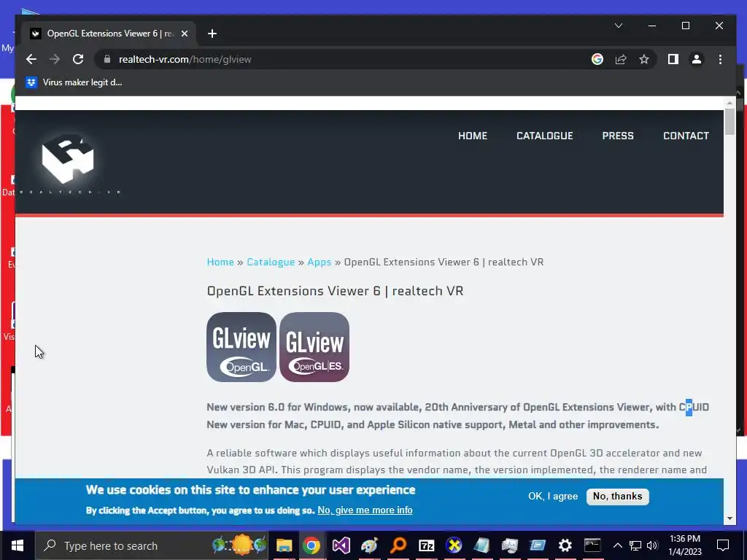Open the orange magnifier app in taskbar
The image size is (747, 560).
[398, 545]
